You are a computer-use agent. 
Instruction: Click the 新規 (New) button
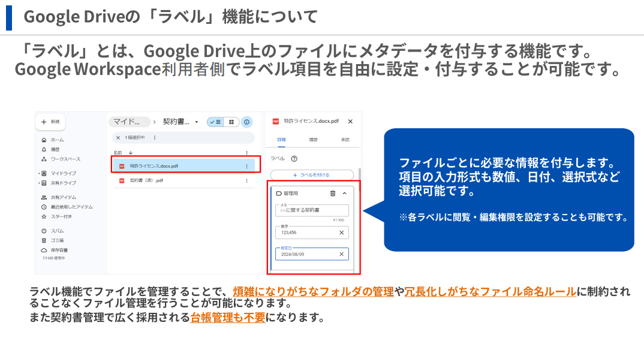point(50,122)
